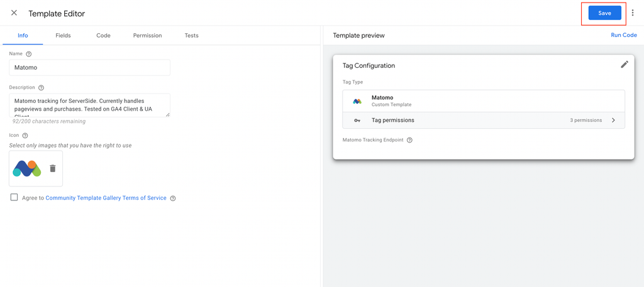Image resolution: width=644 pixels, height=287 pixels.
Task: Click the key icon beside Tag permissions
Action: [x=357, y=121]
